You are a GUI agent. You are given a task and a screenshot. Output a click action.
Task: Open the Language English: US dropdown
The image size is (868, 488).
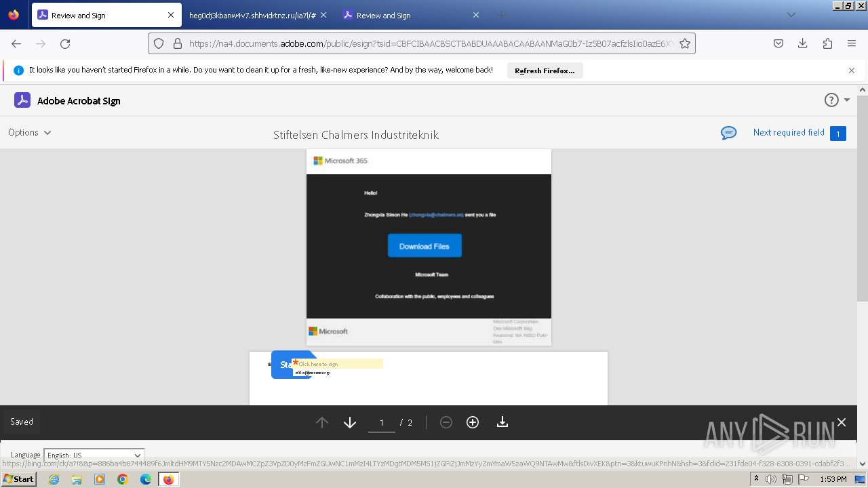pos(94,455)
